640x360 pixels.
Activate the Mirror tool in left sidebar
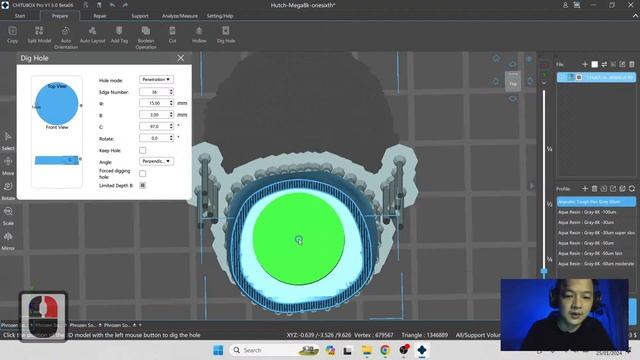(x=8, y=241)
